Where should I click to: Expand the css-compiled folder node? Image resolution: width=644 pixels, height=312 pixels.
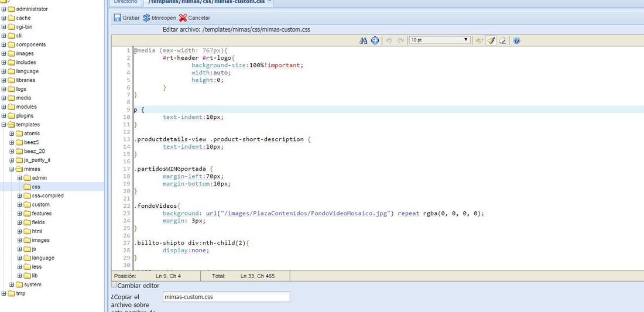(19, 196)
